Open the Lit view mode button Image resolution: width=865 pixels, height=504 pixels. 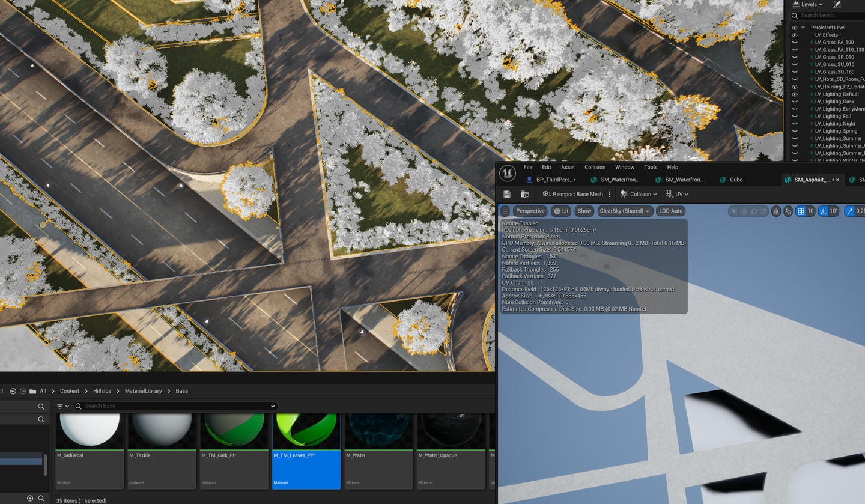pyautogui.click(x=561, y=211)
